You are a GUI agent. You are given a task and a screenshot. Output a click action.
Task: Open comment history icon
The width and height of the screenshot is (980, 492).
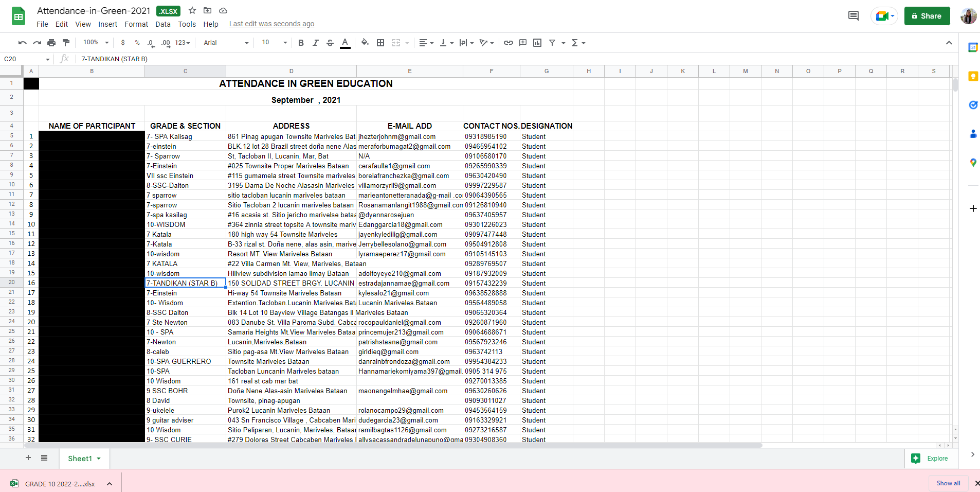(853, 16)
